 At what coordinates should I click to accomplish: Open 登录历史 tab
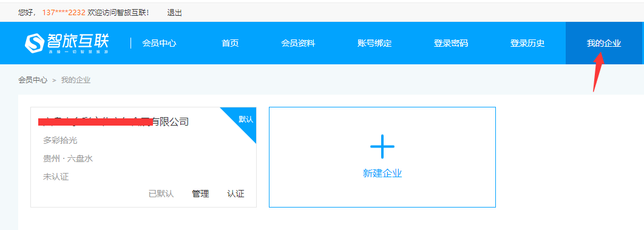(x=527, y=43)
